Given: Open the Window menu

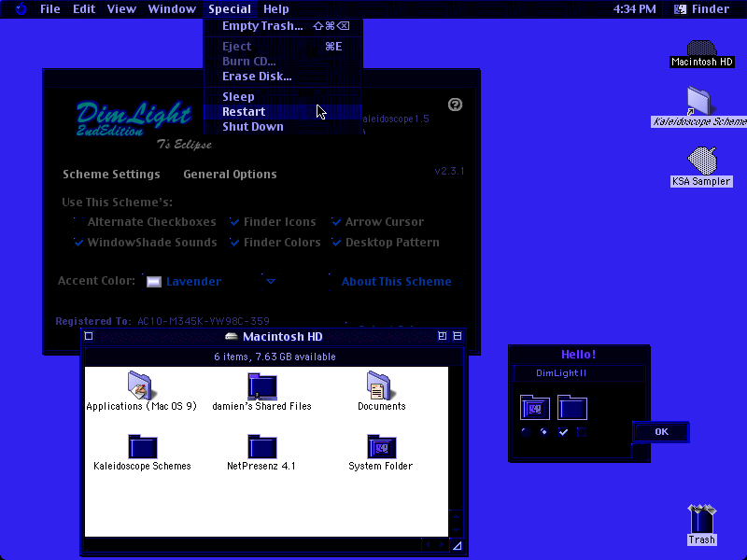Looking at the screenshot, I should click(172, 8).
